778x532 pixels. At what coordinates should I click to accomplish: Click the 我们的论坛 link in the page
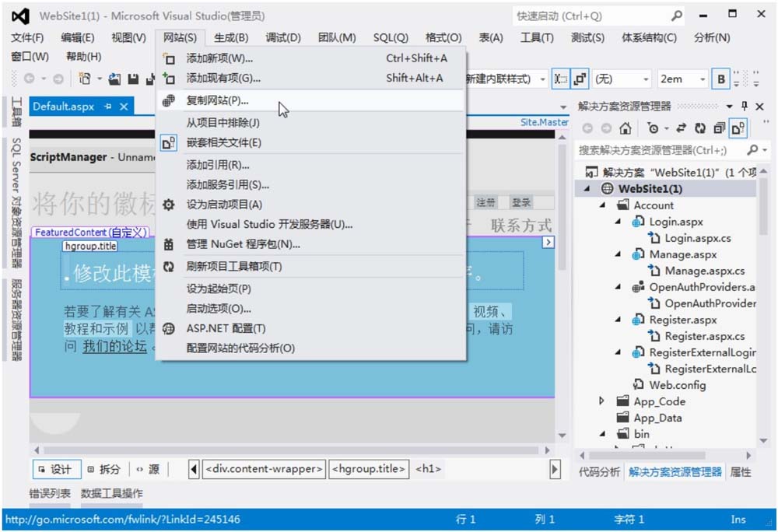114,346
